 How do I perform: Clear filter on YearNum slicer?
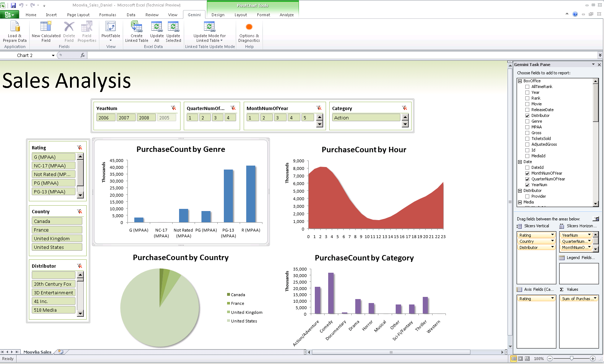174,108
